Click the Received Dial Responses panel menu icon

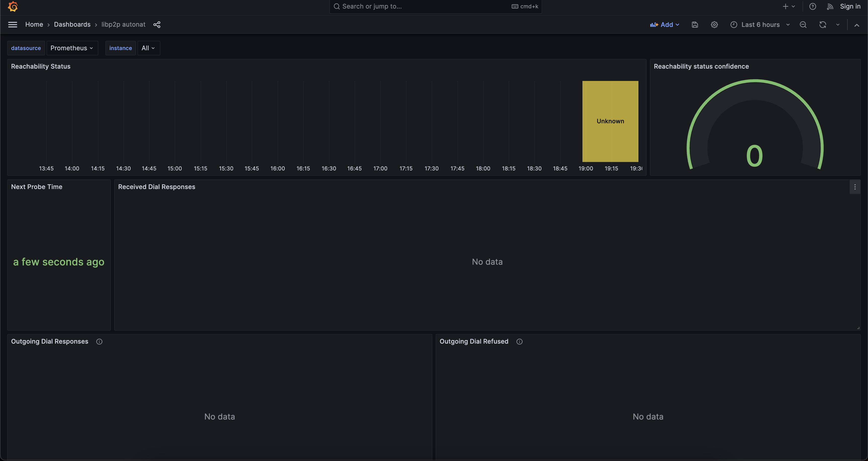pyautogui.click(x=855, y=187)
